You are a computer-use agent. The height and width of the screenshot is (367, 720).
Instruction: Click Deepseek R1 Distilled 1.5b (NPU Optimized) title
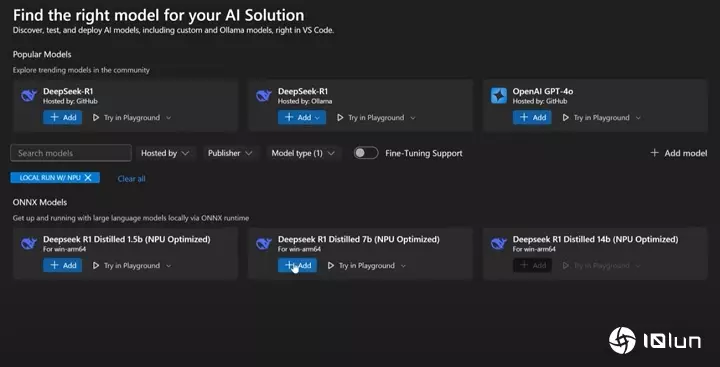127,239
